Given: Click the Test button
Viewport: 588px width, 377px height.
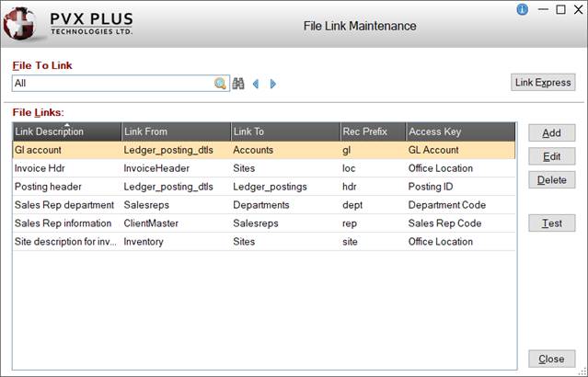Looking at the screenshot, I should 551,223.
